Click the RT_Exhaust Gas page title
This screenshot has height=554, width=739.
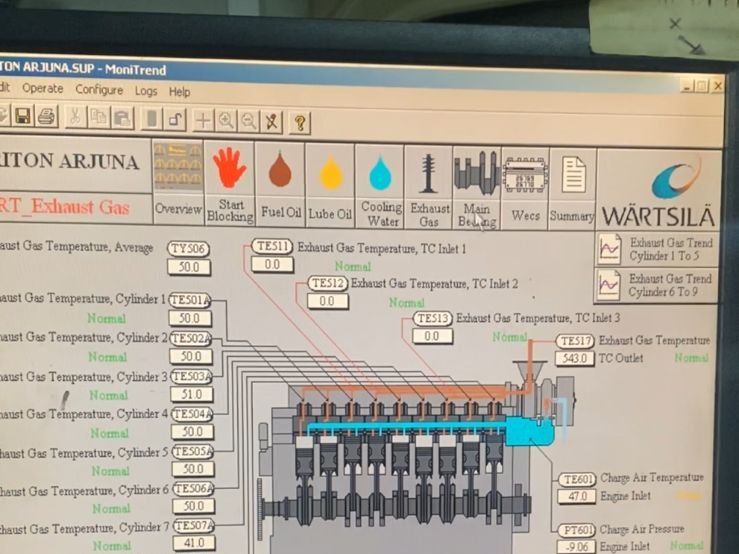[x=64, y=207]
